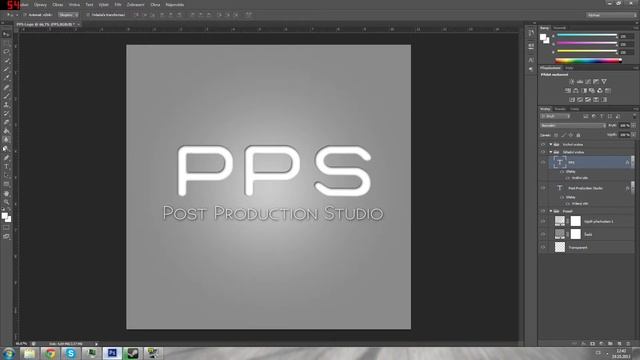Hide the PPS text layer

point(543,162)
